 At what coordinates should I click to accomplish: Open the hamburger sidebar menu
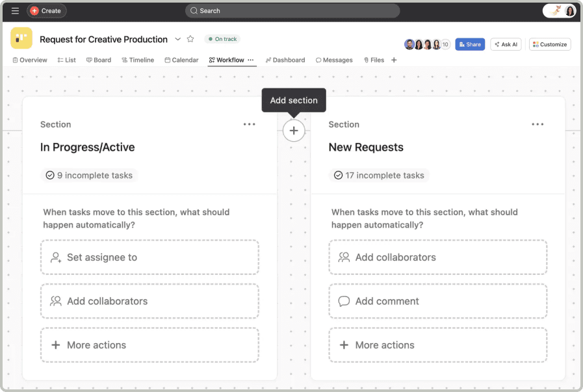tap(15, 11)
